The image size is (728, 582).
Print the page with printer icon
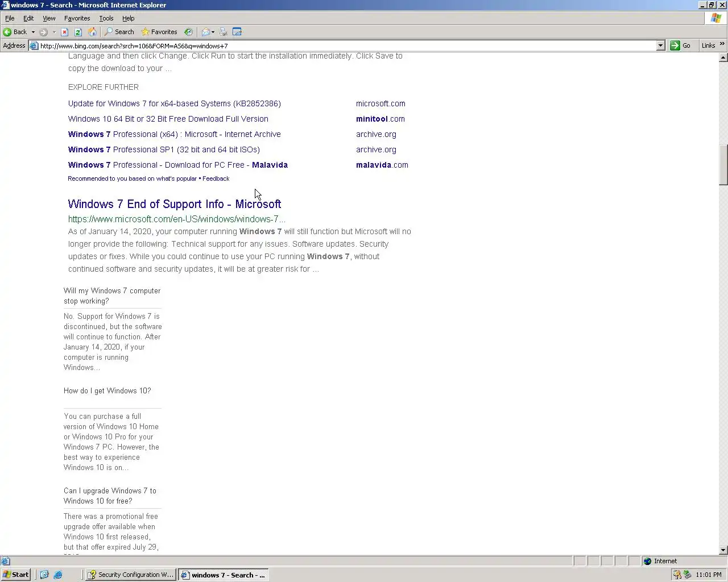pyautogui.click(x=223, y=32)
